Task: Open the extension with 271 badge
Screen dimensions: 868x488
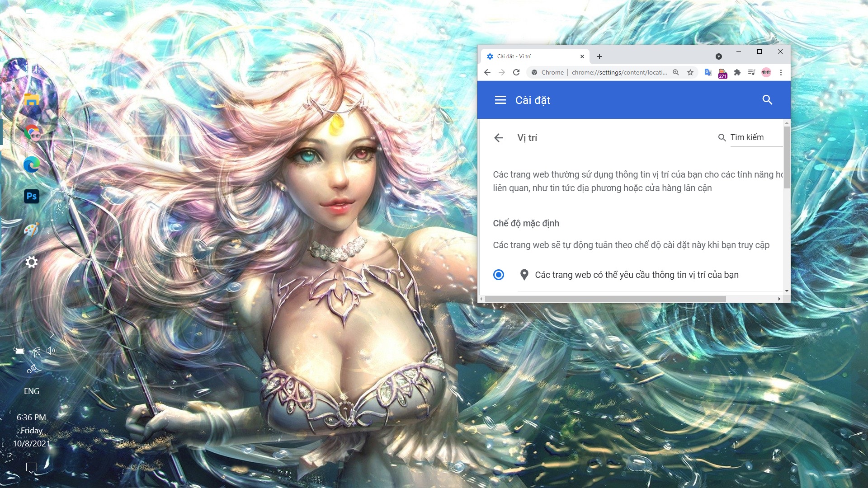Action: click(723, 73)
